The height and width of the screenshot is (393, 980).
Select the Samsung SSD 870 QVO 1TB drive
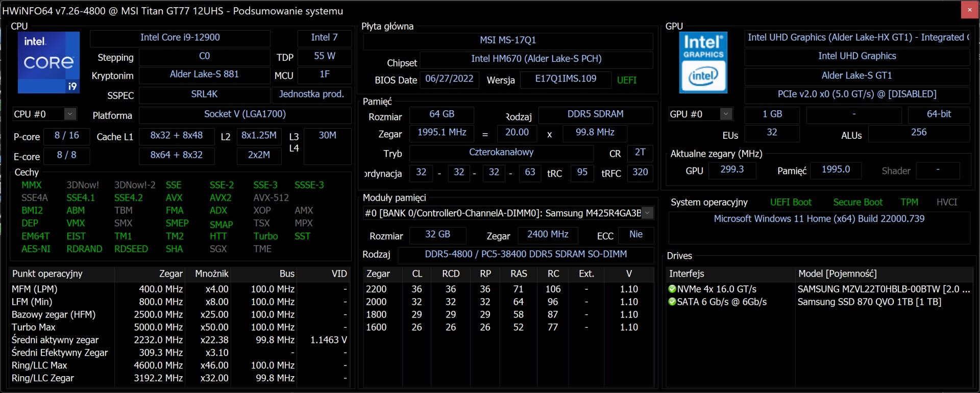[x=820, y=302]
